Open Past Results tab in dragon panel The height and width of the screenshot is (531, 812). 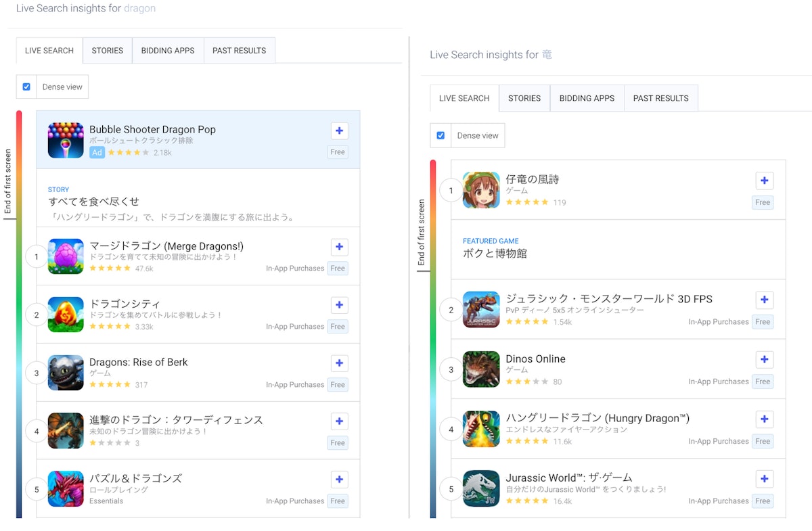239,51
